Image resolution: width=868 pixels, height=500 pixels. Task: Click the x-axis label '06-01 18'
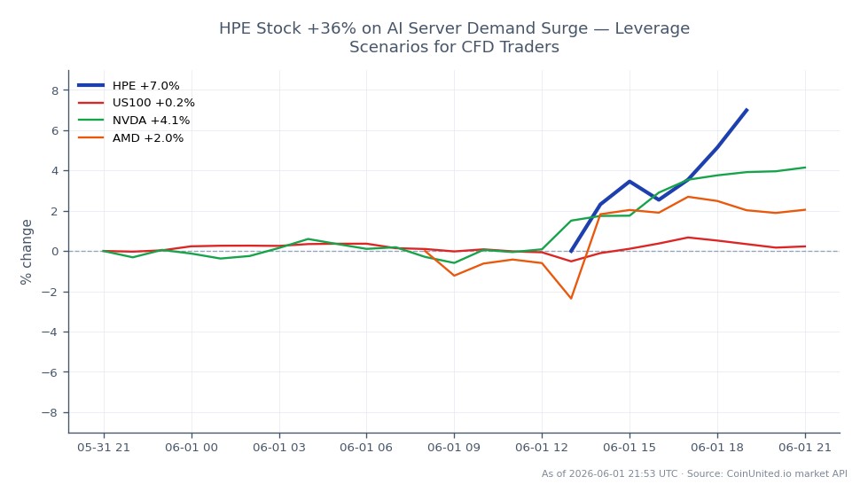point(717,448)
